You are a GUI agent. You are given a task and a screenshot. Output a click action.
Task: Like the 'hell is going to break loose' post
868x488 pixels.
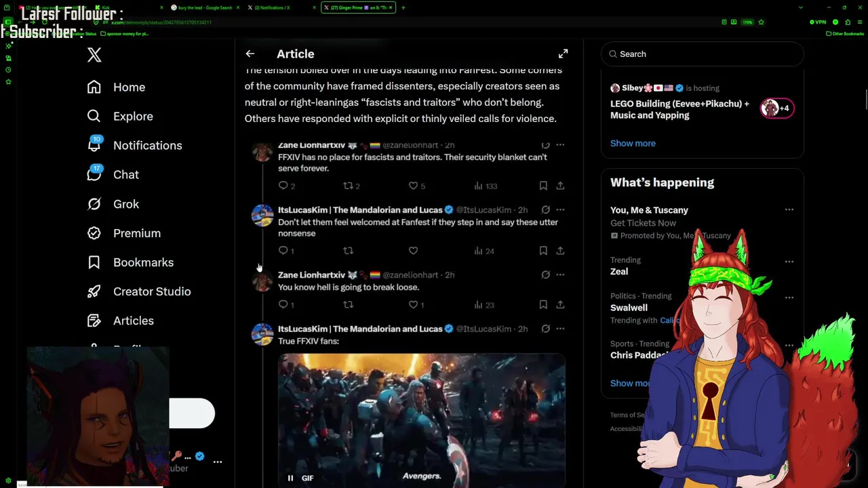click(416, 304)
